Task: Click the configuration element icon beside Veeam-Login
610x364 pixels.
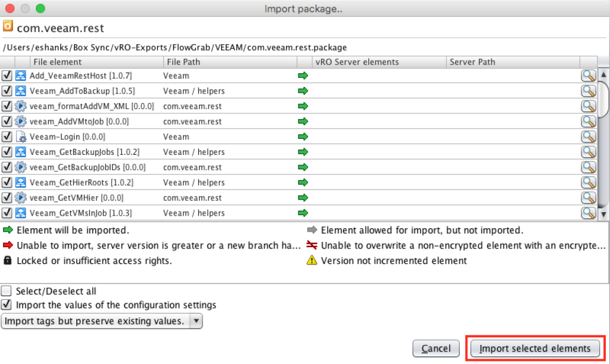Action: [20, 136]
